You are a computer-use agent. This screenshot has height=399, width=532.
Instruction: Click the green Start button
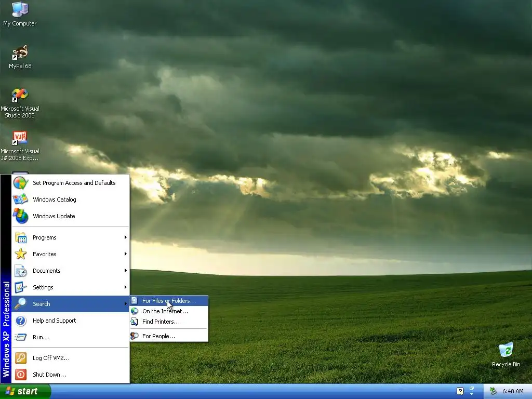click(25, 391)
